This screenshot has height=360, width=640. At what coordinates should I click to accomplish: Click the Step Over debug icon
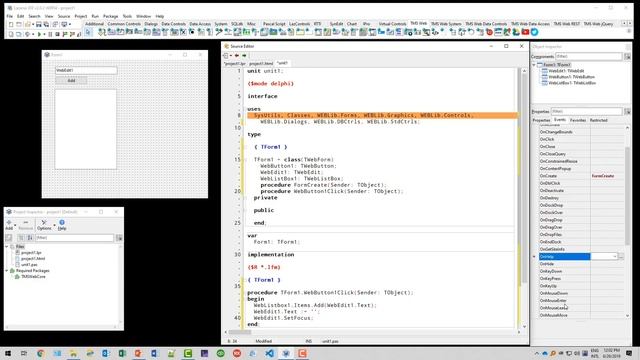pos(72,34)
